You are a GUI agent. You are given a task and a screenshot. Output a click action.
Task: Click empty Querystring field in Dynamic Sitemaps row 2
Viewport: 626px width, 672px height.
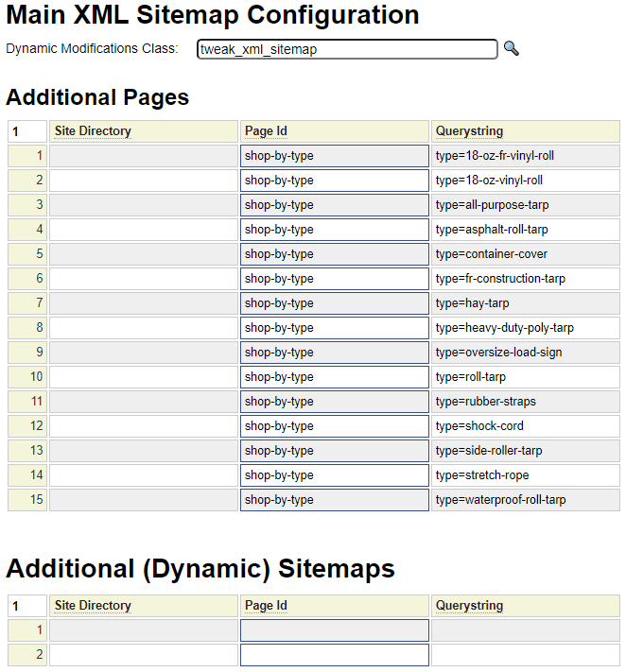pos(525,655)
